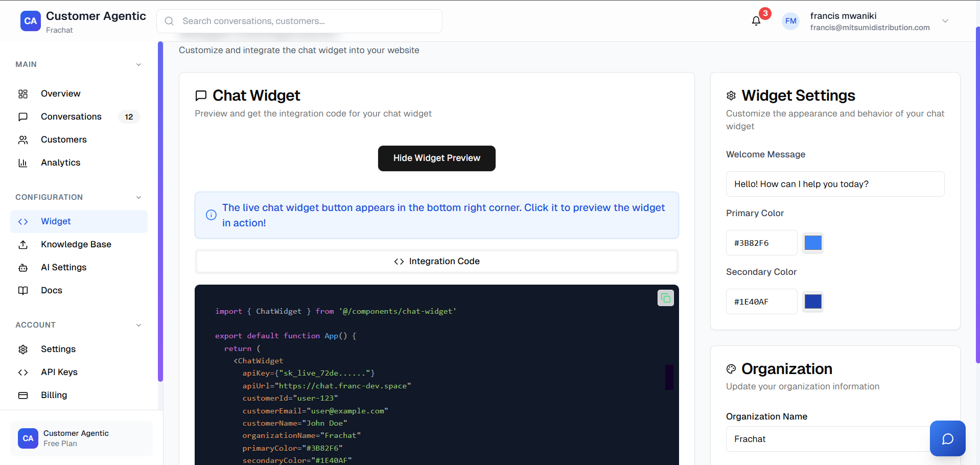Go to the Billing section
This screenshot has width=980, height=465.
(x=54, y=395)
